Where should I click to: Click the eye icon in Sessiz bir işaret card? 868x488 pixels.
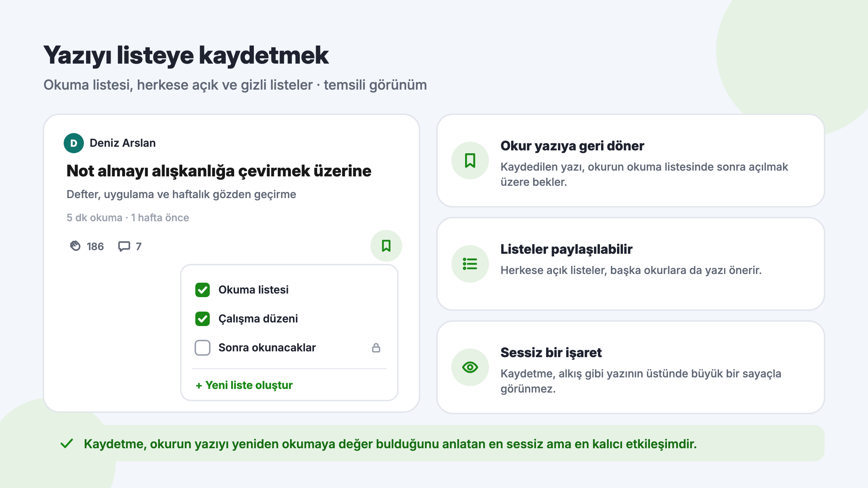pos(470,367)
